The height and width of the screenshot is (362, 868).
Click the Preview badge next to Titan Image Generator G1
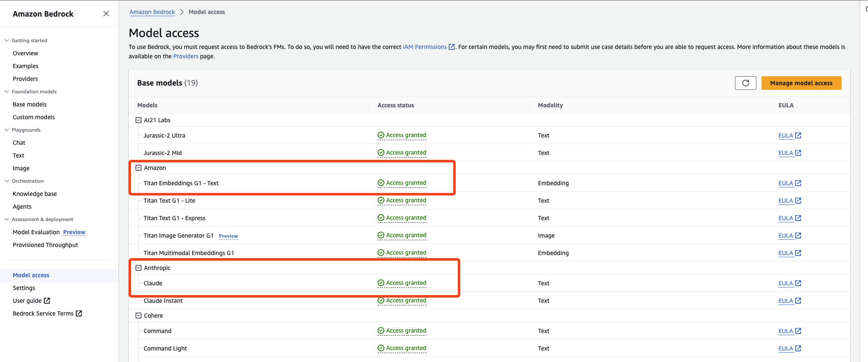point(228,236)
